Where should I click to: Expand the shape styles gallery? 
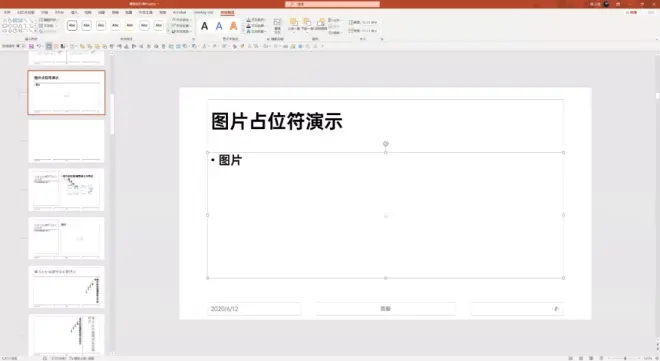(x=167, y=32)
